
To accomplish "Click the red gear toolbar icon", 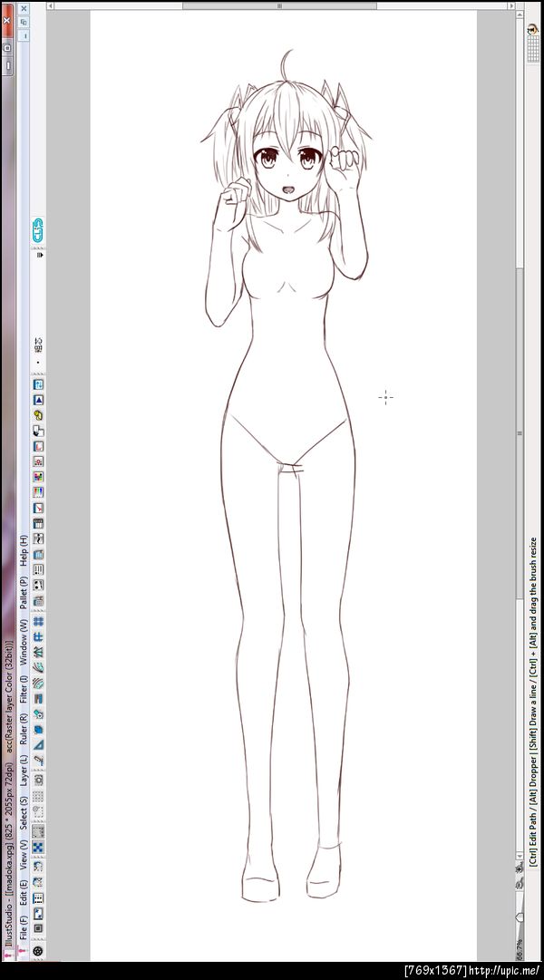I will pos(38,461).
